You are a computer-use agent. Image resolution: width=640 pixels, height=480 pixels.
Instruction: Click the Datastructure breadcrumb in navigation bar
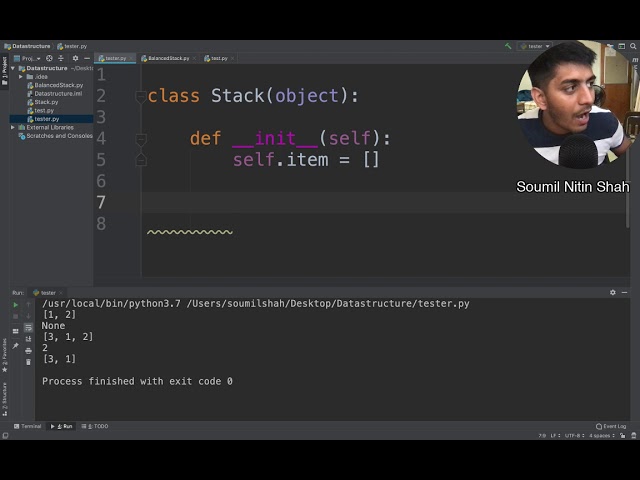pyautogui.click(x=27, y=46)
